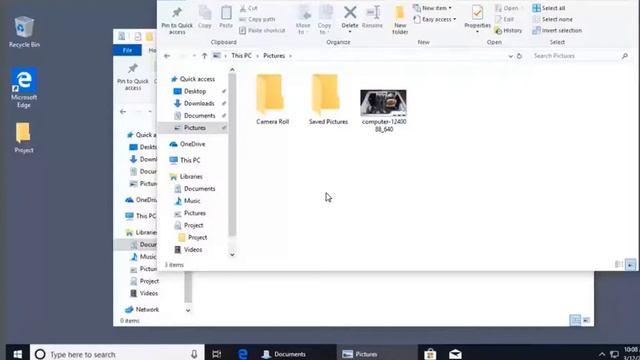Viewport: 640px width, 360px height.
Task: Click the Copy ribbon button
Action: pos(204,18)
